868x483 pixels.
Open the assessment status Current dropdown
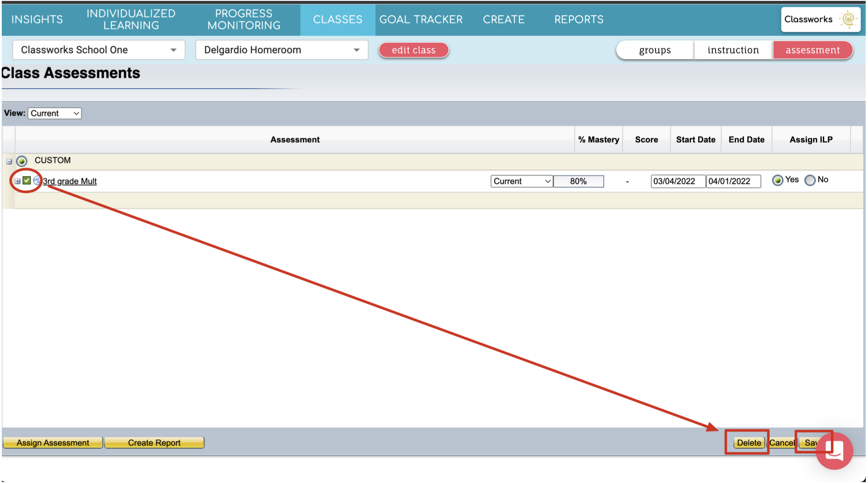521,181
